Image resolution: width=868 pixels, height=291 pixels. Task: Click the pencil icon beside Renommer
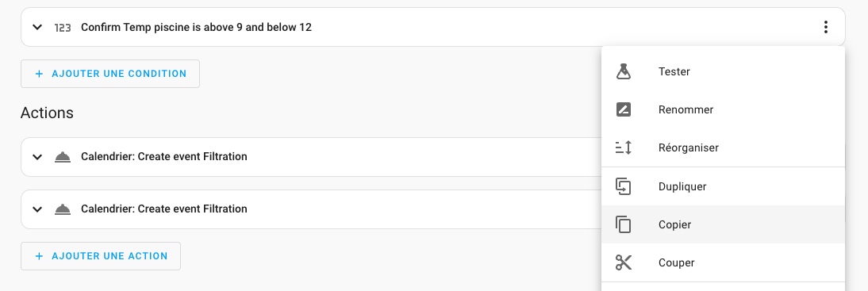coord(624,109)
